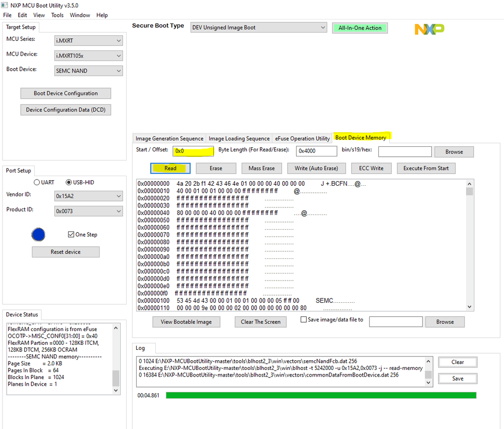Select the Boot Device Memory tab
The height and width of the screenshot is (429, 504).
point(361,138)
